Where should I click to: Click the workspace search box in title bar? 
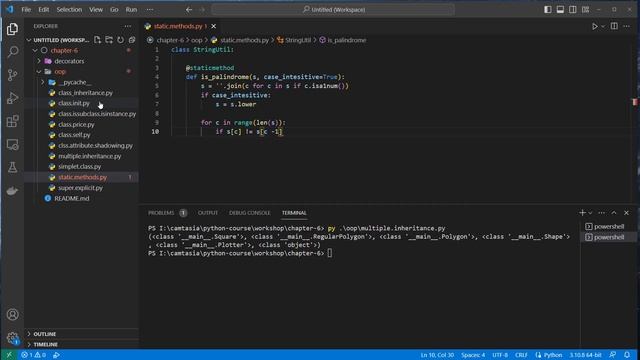(x=333, y=9)
